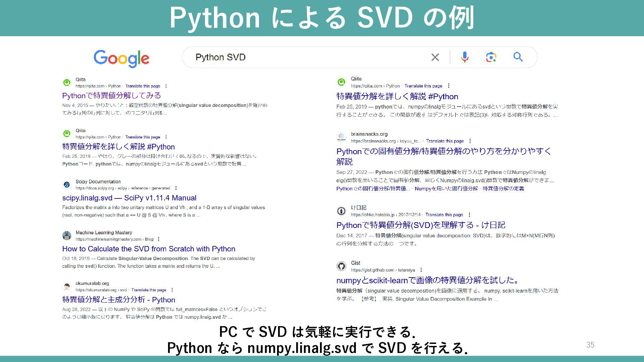
Task: Open three-dot menu for Scipy Documentation result
Action: click(x=176, y=188)
